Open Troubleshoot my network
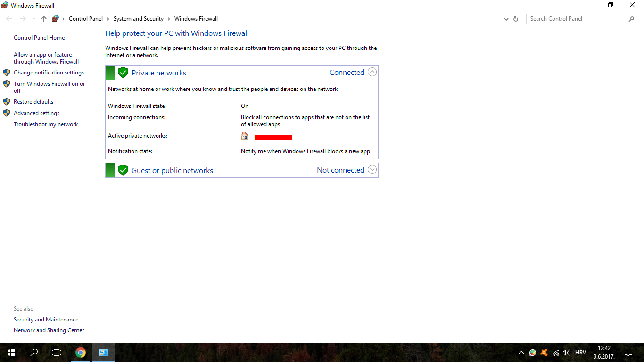Image resolution: width=644 pixels, height=362 pixels. click(46, 124)
